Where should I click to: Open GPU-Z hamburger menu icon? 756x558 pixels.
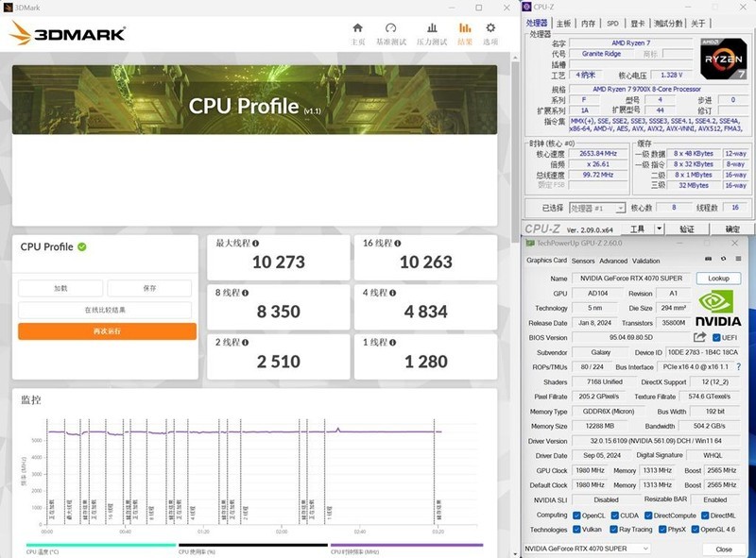[x=739, y=261]
